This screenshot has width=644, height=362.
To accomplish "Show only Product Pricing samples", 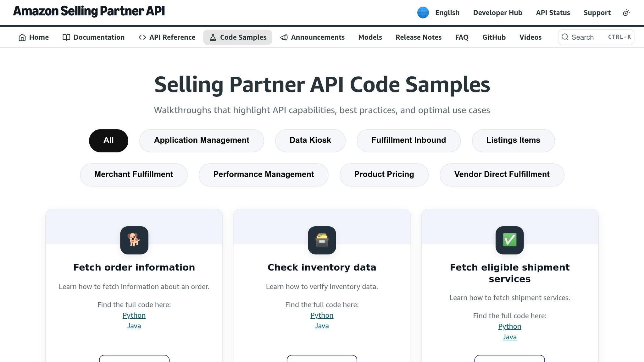I will [384, 174].
